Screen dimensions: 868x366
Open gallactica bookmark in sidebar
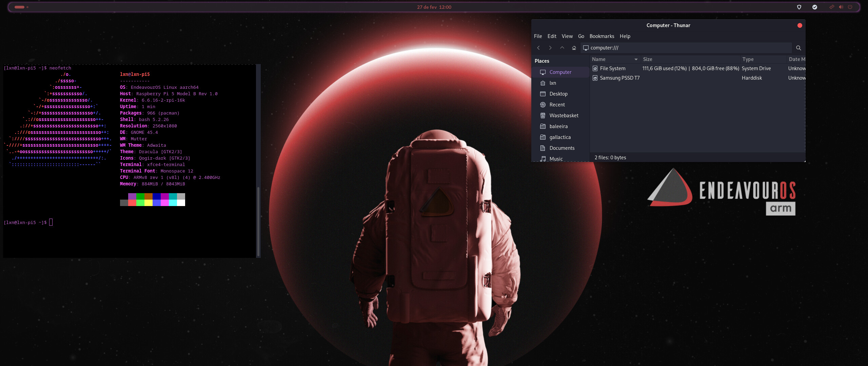560,137
